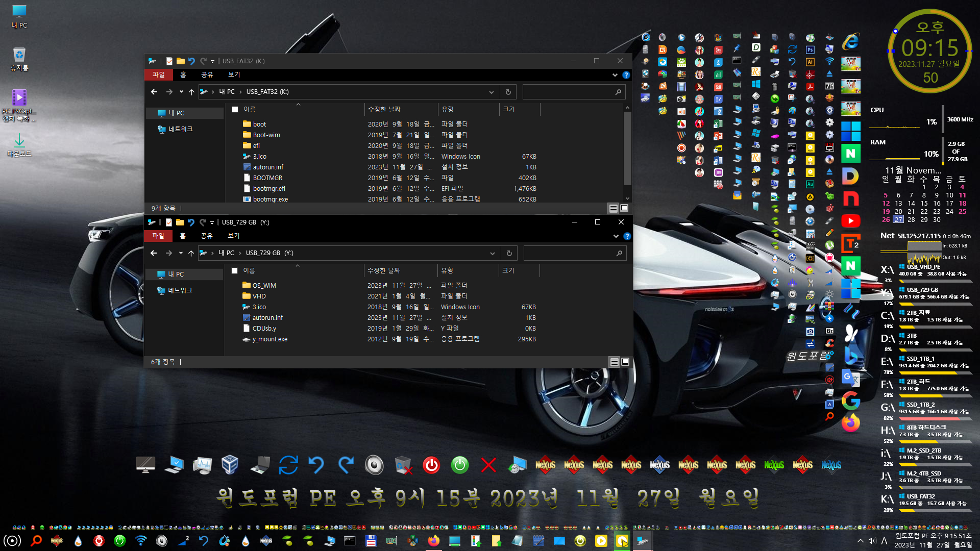Click the search box in USB_FAT32 window

574,92
